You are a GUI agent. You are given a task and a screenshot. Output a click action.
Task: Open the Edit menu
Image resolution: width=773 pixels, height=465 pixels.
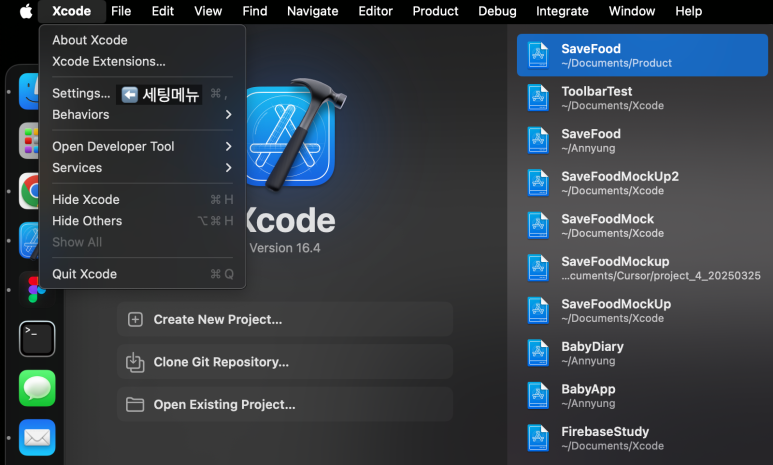[x=163, y=11]
